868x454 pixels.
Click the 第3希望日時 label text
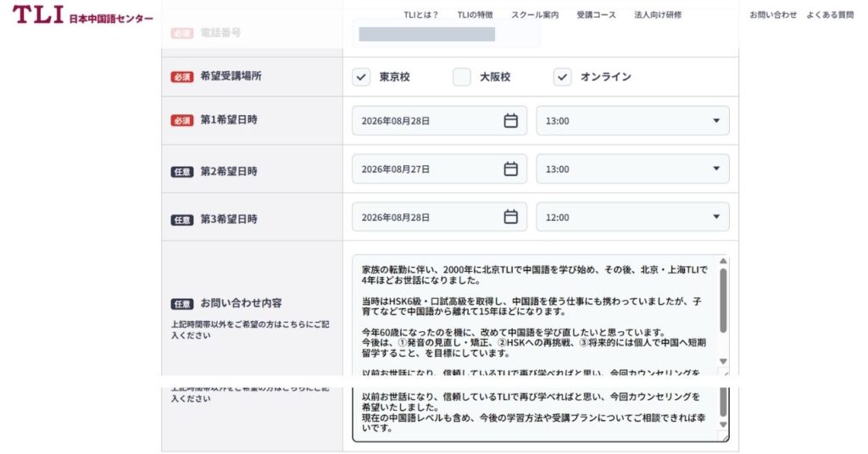[x=229, y=219]
